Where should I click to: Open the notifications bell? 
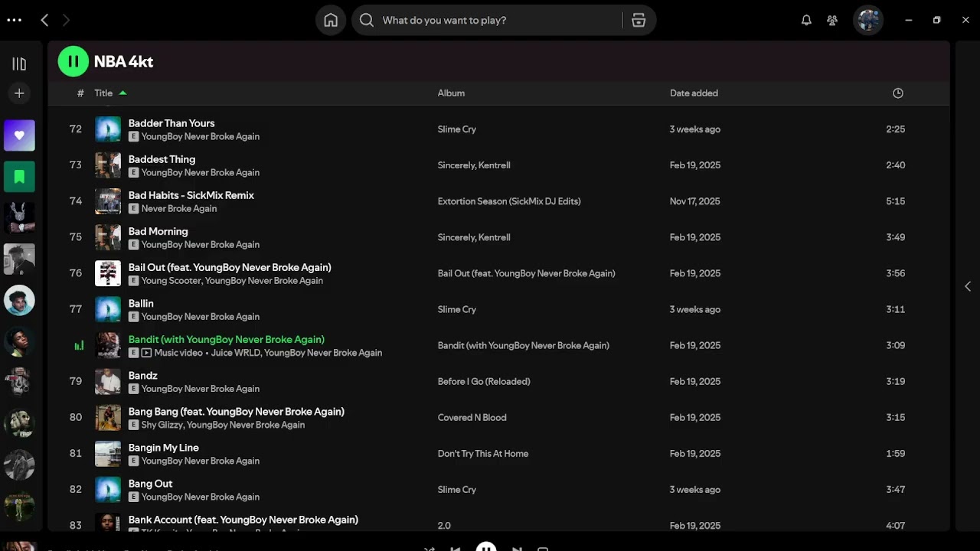click(806, 21)
